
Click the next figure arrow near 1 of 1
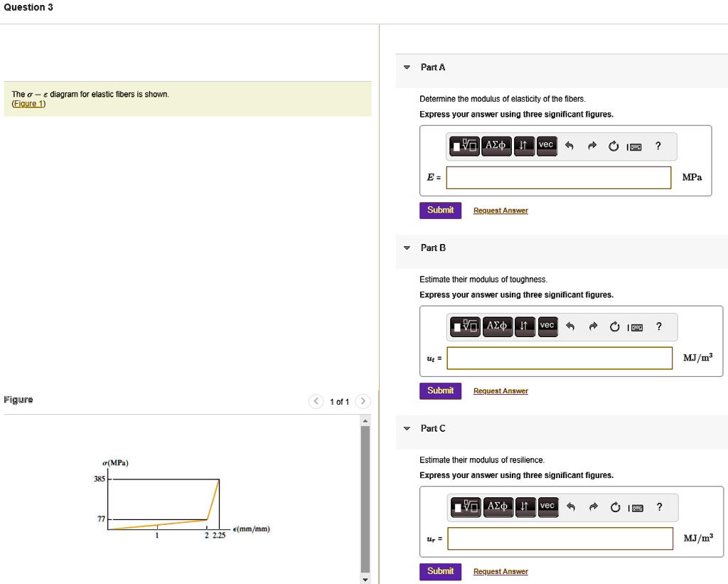pos(363,401)
